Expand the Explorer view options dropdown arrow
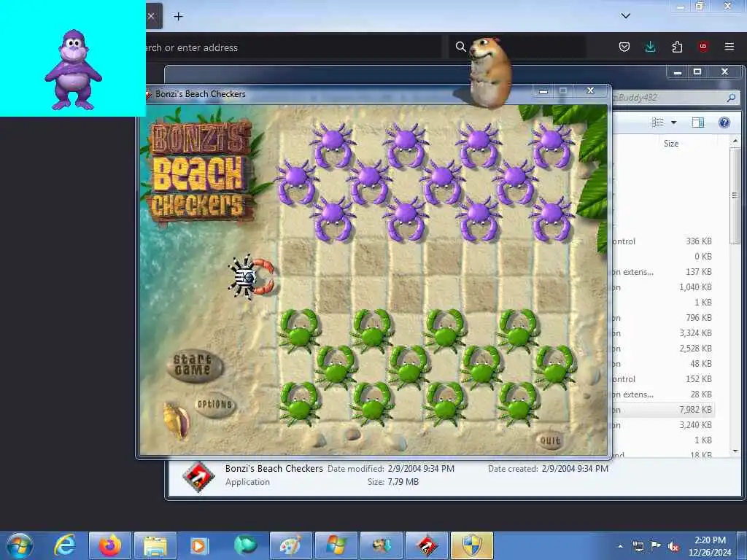Image resolution: width=747 pixels, height=560 pixels. [x=673, y=122]
